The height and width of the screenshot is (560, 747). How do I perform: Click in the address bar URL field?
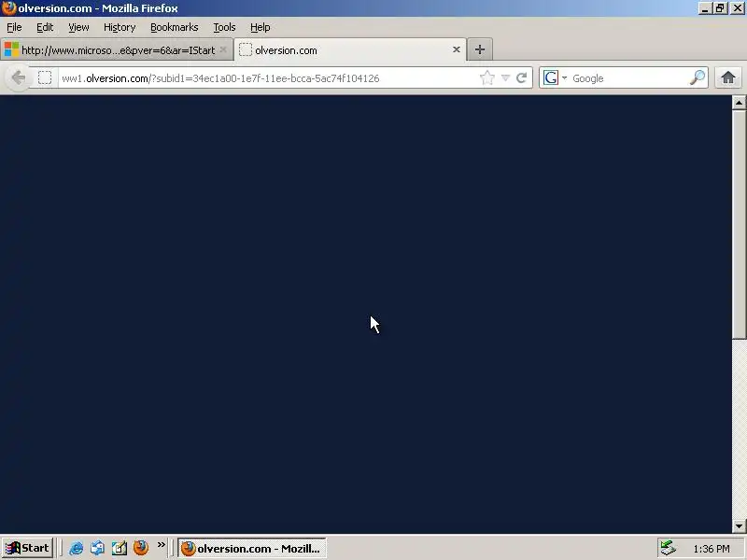tap(267, 78)
